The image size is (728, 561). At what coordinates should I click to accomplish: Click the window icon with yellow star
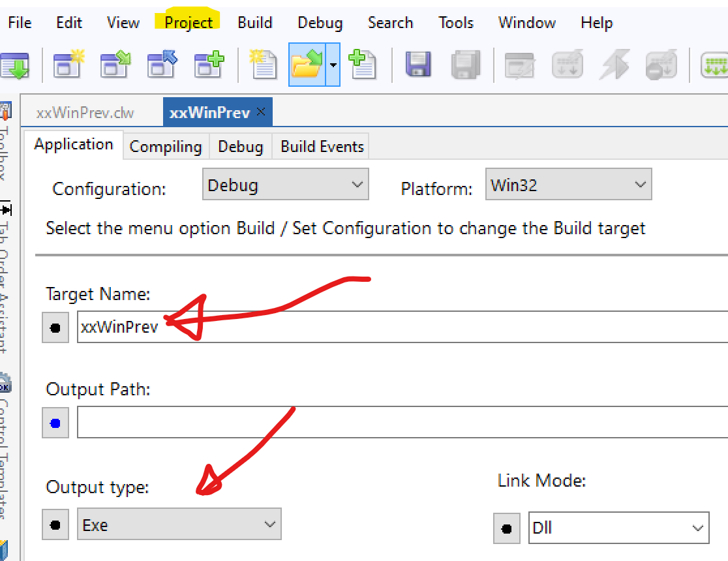69,65
